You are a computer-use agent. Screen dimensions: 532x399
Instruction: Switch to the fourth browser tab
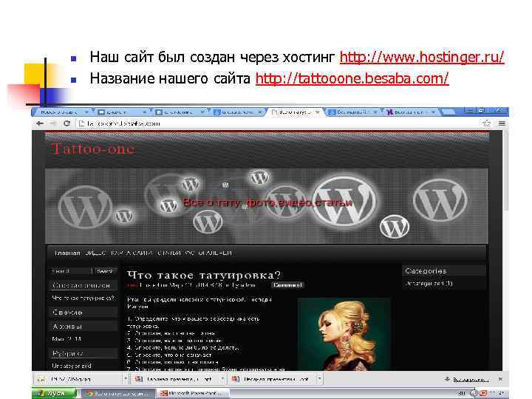[x=237, y=112]
